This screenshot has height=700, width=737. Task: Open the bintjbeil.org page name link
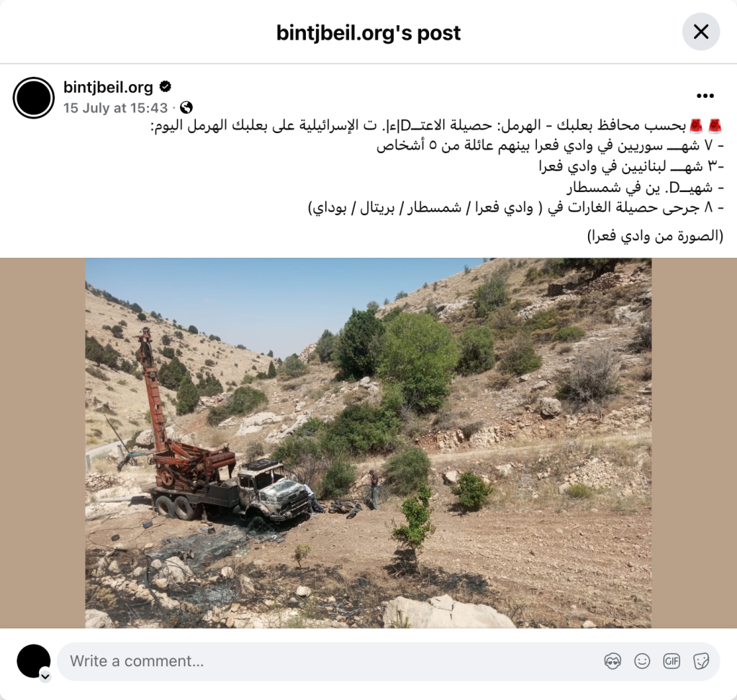pyautogui.click(x=108, y=87)
